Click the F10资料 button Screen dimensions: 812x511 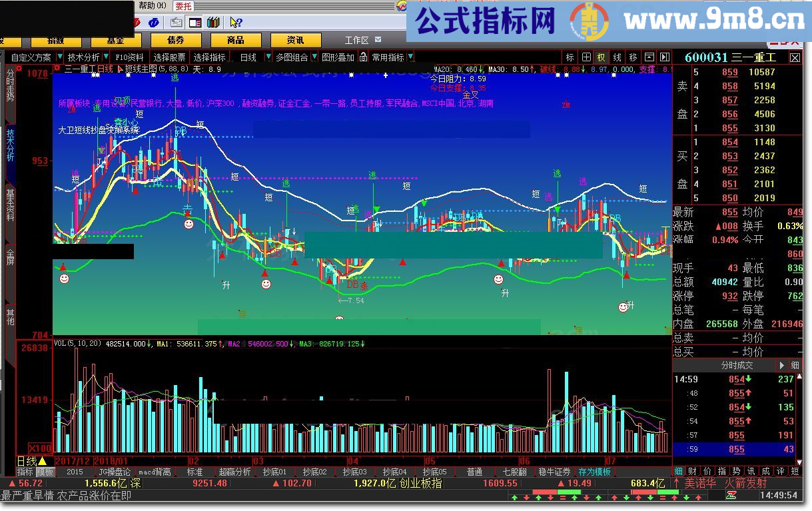129,57
